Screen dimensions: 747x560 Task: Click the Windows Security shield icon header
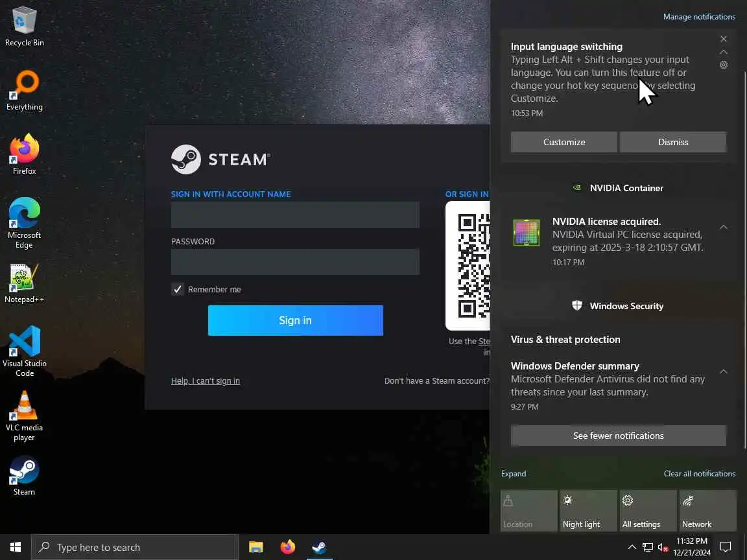577,305
